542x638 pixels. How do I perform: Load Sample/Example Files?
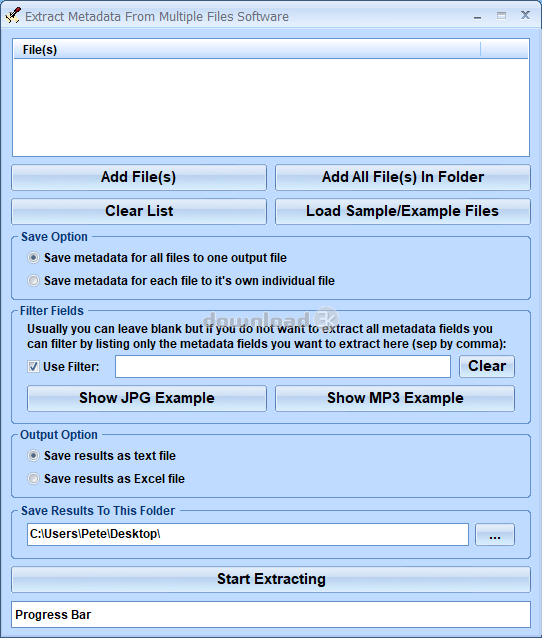403,211
